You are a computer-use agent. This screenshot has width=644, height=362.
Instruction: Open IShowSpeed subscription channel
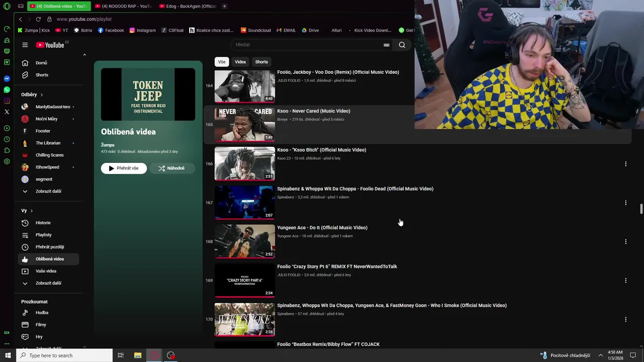[x=49, y=167]
